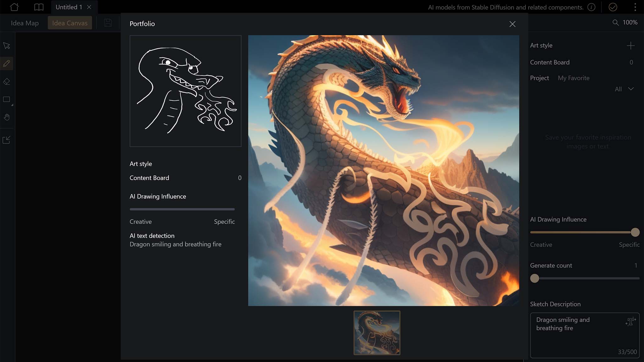The width and height of the screenshot is (644, 362).
Task: Switch to Idea Canvas tab
Action: point(69,23)
